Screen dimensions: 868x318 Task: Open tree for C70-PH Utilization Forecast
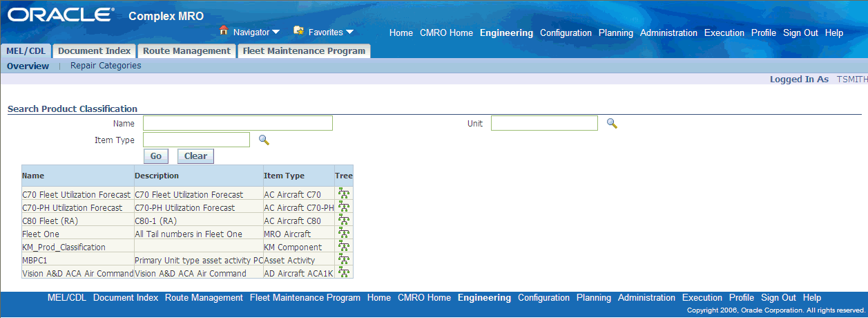click(344, 207)
